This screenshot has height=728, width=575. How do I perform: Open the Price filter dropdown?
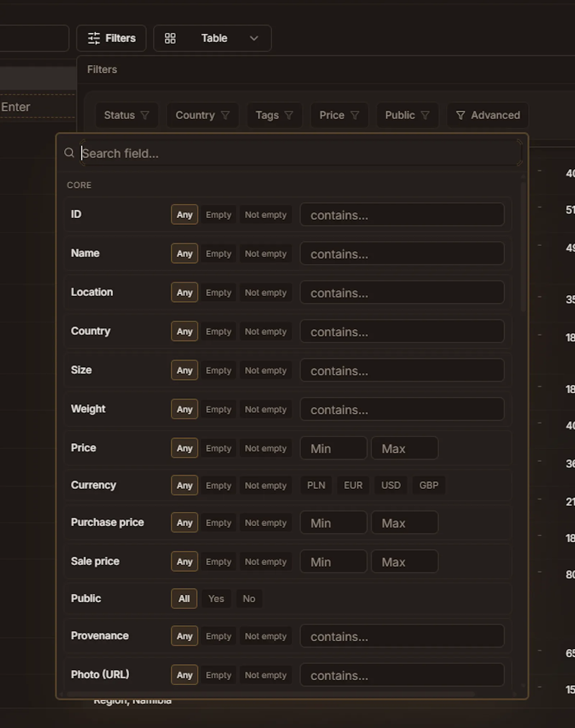point(339,115)
